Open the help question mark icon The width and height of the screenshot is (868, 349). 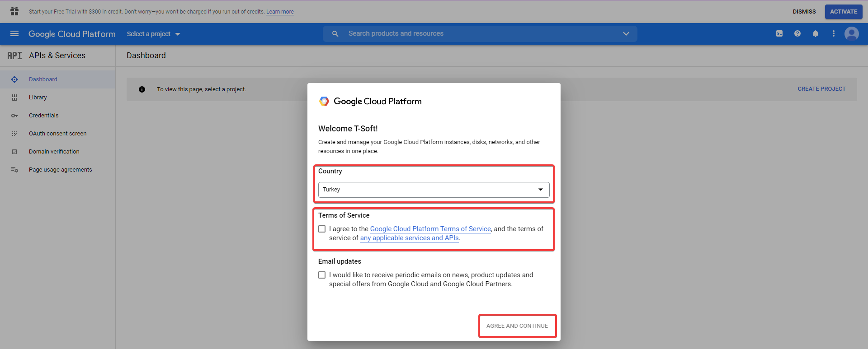797,34
